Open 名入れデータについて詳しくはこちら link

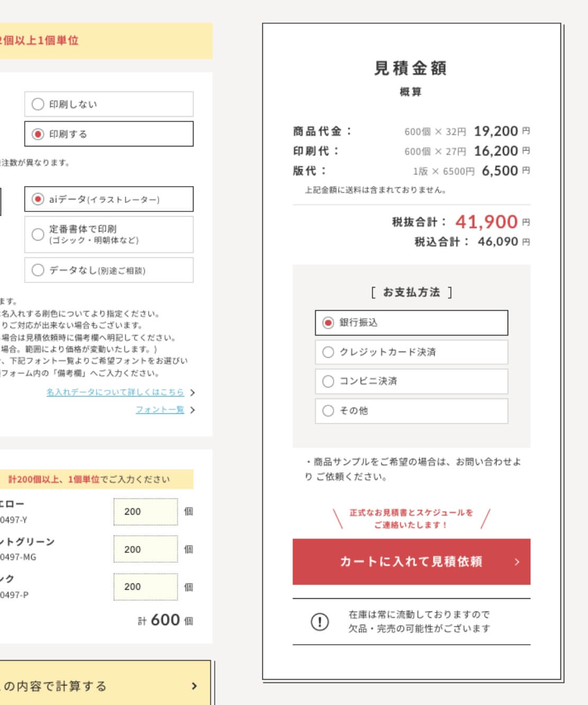(x=115, y=392)
